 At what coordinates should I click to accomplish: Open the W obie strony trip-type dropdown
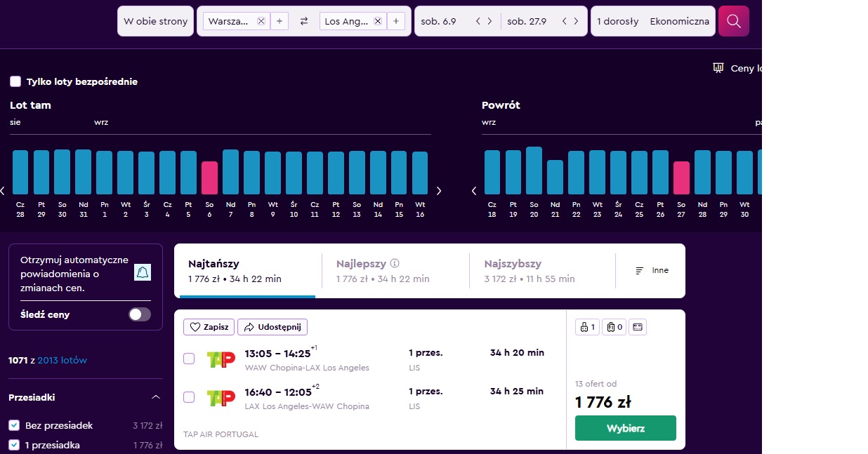[155, 21]
